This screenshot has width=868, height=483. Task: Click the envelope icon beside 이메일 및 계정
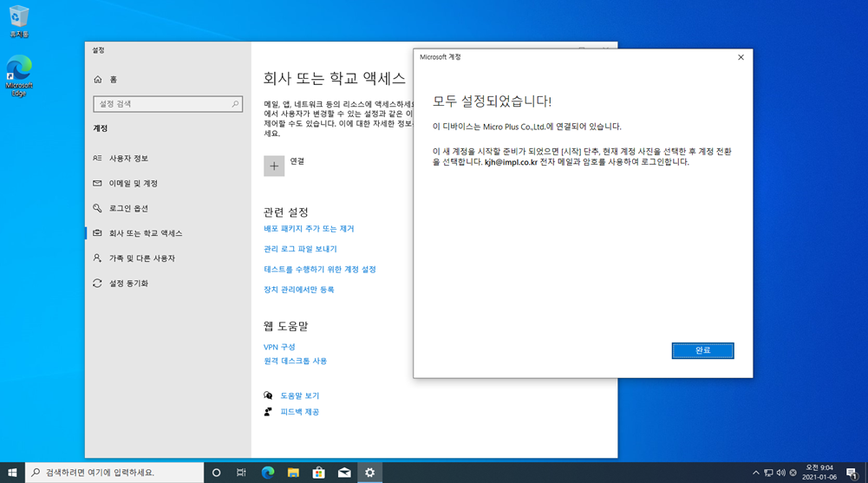97,183
